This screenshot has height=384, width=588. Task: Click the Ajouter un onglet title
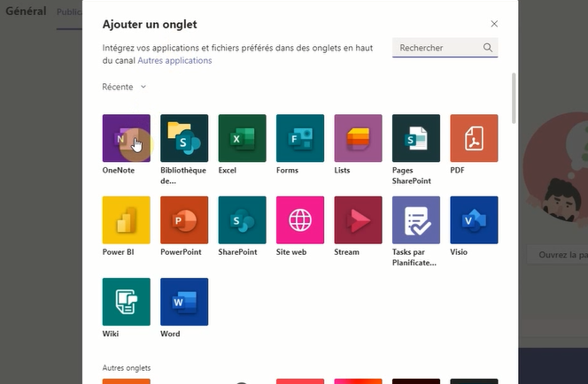click(x=150, y=25)
